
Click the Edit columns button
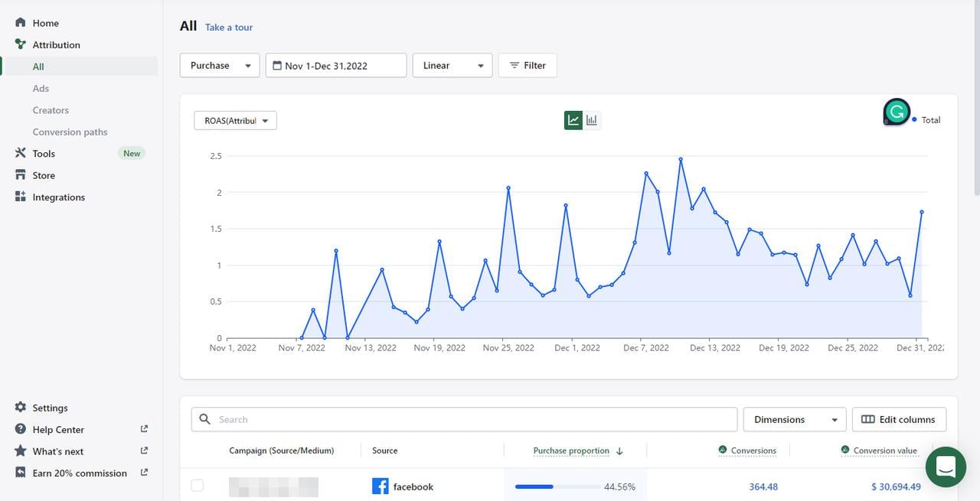[x=898, y=419]
